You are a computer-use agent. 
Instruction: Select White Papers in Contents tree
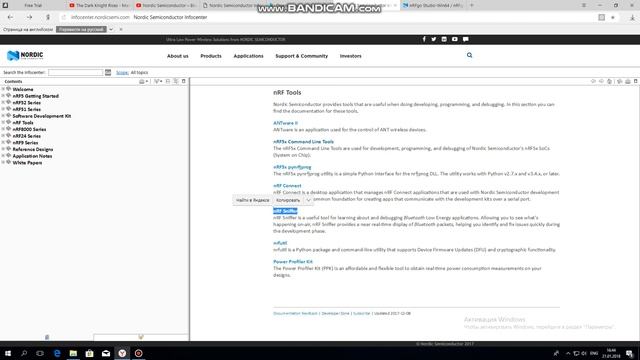pyautogui.click(x=27, y=162)
